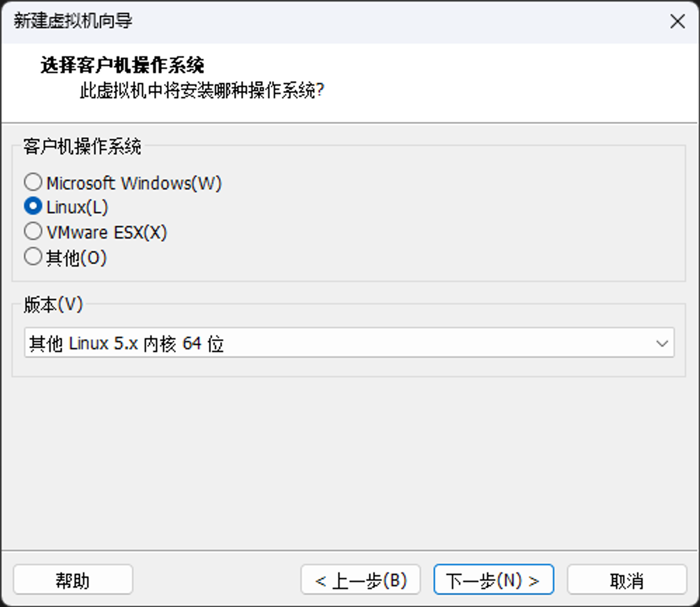The width and height of the screenshot is (700, 607).
Task: Click the version dropdown chevron arrow
Action: [661, 344]
